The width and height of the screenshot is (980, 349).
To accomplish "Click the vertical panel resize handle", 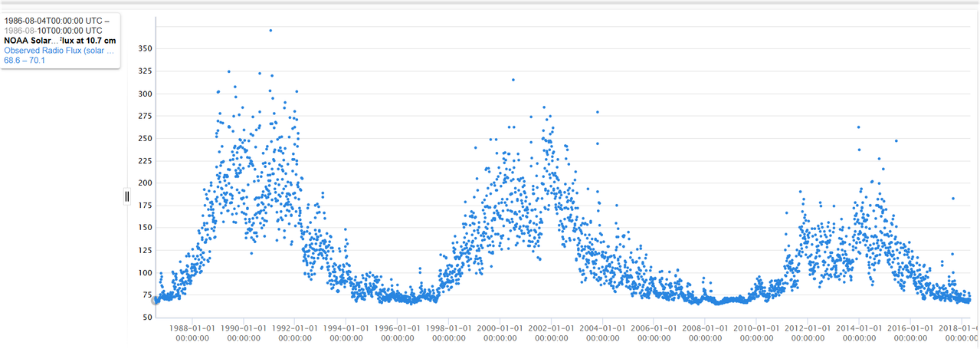I will 127,197.
